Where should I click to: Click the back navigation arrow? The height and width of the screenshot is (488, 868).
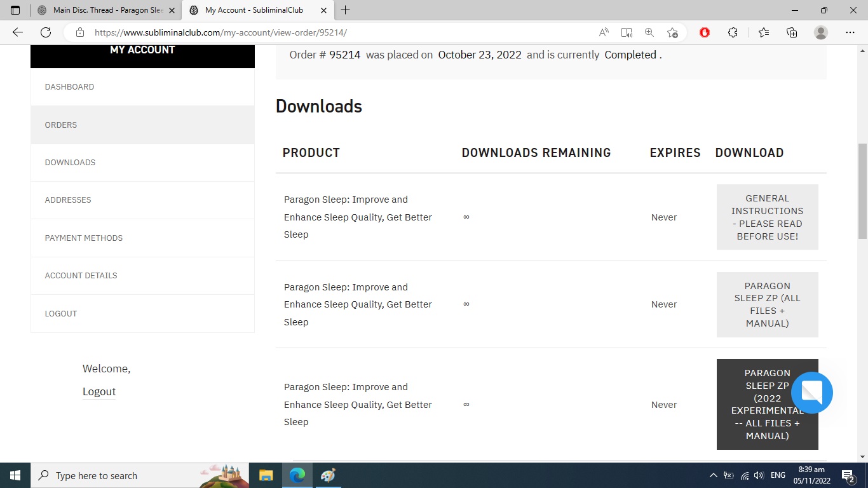18,32
